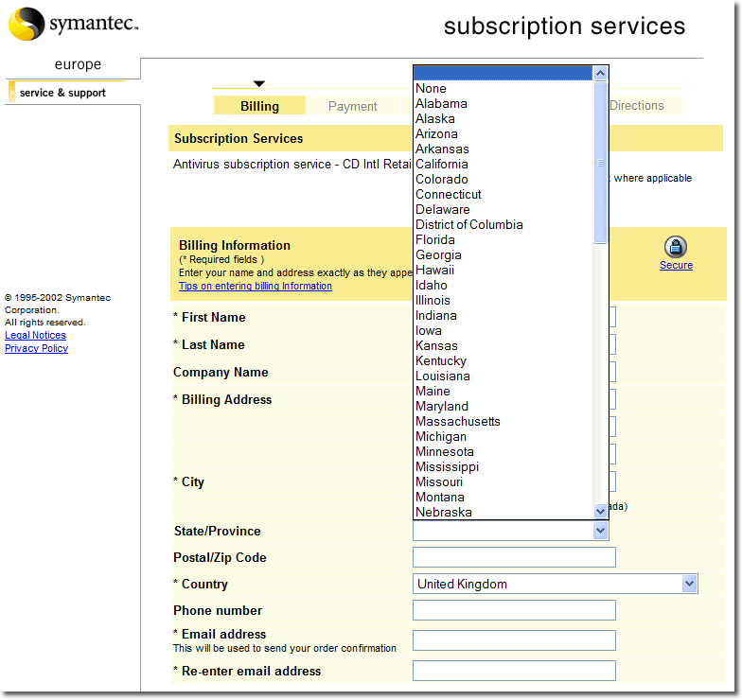The image size is (742, 700).
Task: Choose None in the state list
Action: tap(431, 88)
